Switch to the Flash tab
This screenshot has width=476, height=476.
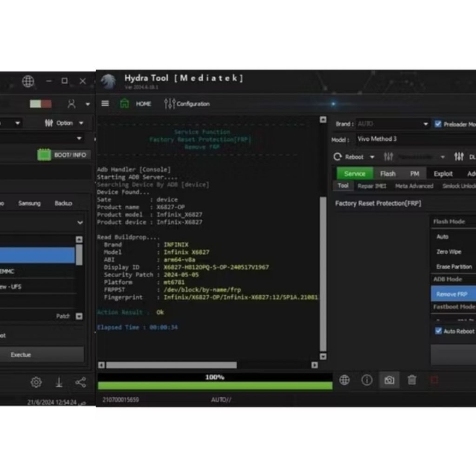(x=388, y=174)
